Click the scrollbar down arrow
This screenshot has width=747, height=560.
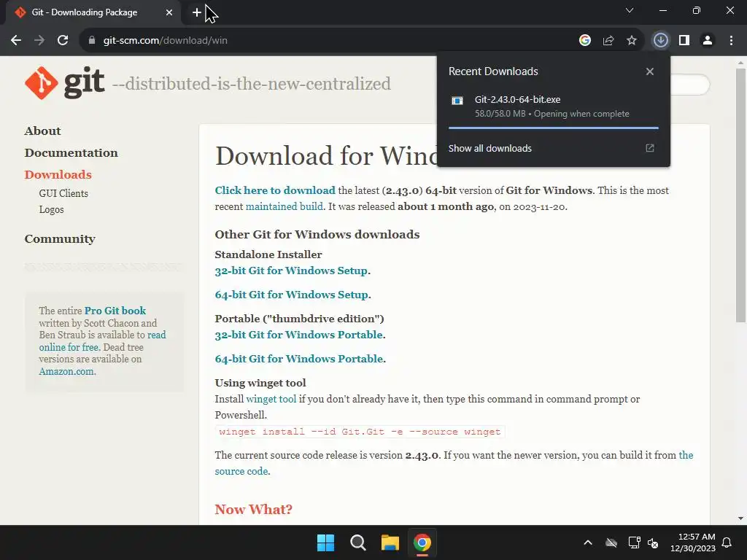click(x=740, y=518)
